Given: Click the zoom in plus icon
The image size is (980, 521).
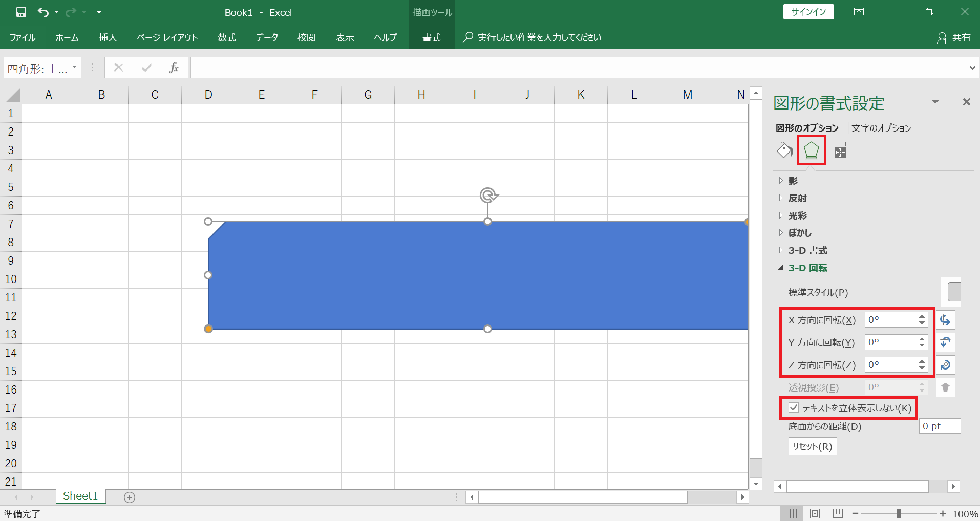Looking at the screenshot, I should coord(943,513).
